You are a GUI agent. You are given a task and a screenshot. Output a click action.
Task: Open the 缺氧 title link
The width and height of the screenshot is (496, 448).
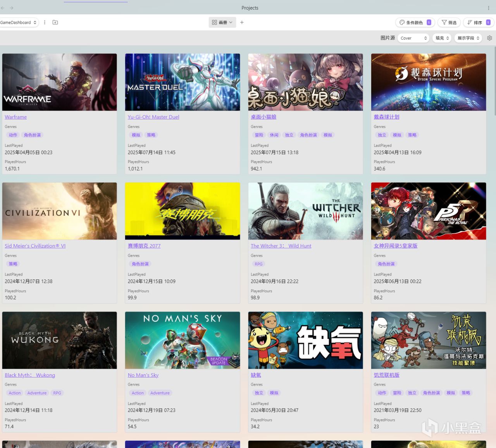tap(256, 375)
